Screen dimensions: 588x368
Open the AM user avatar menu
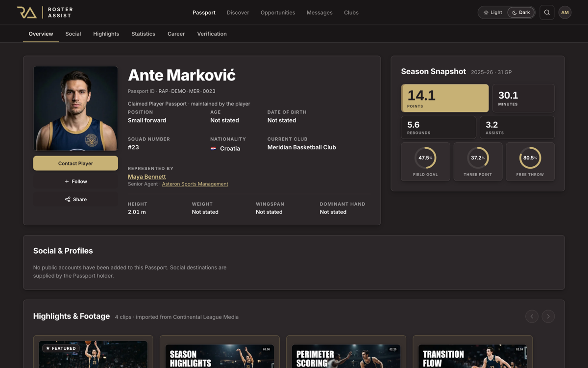565,12
